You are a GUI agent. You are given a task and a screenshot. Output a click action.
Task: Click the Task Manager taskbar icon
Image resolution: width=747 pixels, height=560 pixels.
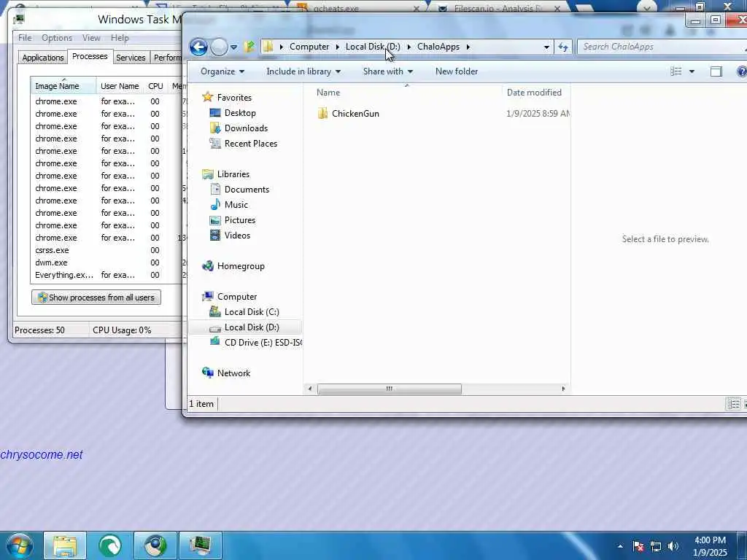[x=200, y=545]
